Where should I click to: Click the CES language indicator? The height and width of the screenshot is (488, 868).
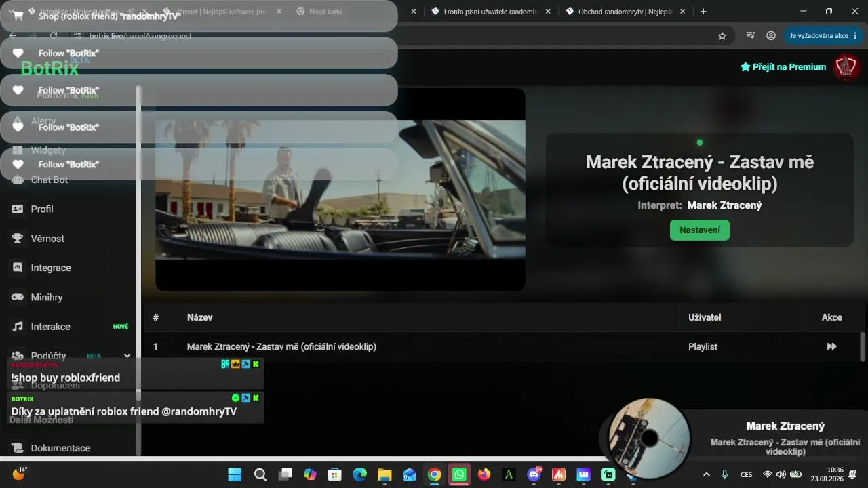click(x=746, y=474)
